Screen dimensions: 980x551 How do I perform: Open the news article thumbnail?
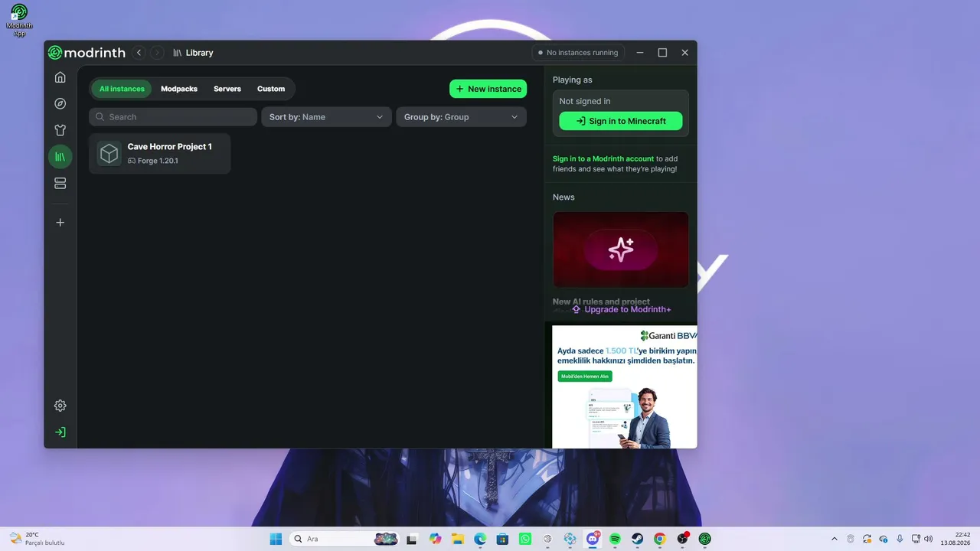[621, 249]
